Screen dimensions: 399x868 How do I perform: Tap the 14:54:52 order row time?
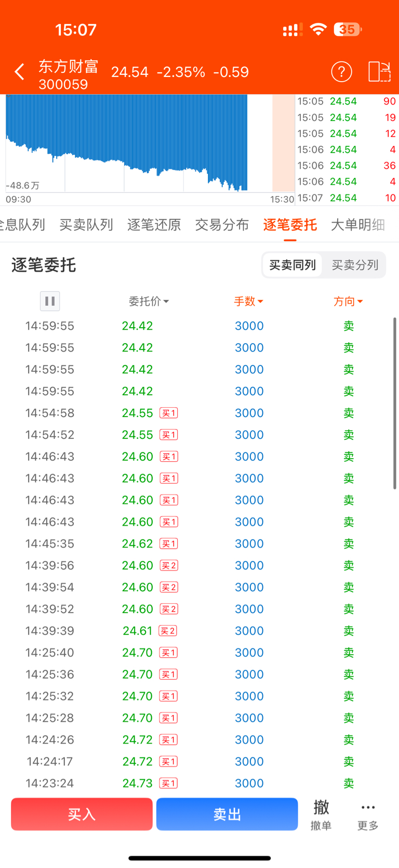(x=50, y=435)
